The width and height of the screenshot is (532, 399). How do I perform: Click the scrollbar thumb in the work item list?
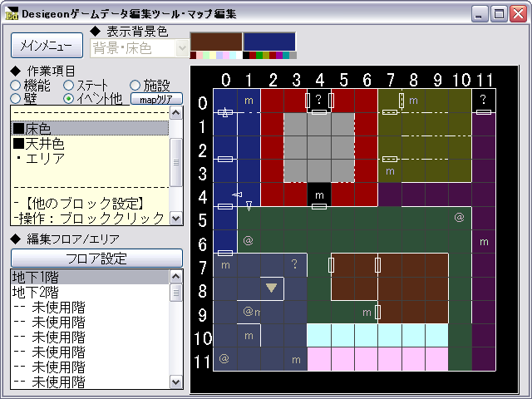point(175,162)
